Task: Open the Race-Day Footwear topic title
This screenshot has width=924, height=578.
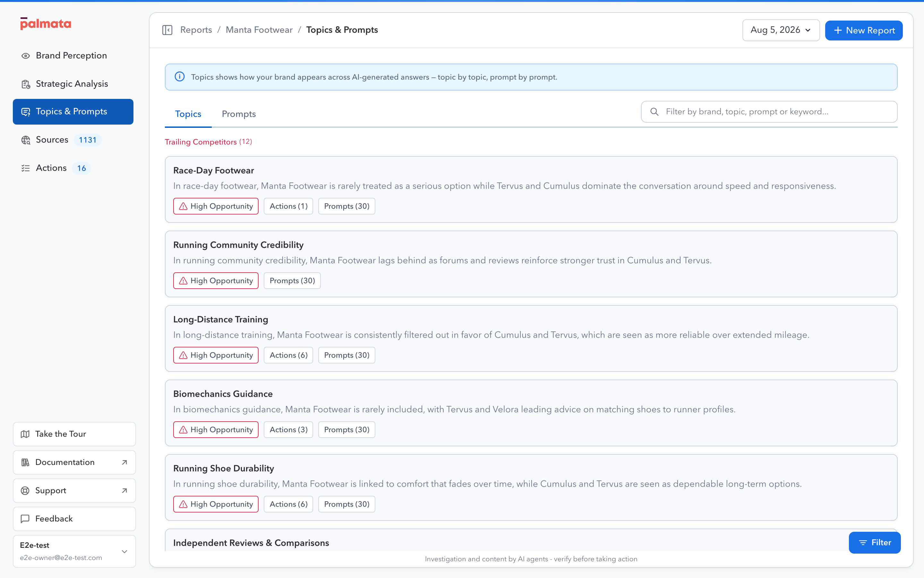Action: pos(213,171)
